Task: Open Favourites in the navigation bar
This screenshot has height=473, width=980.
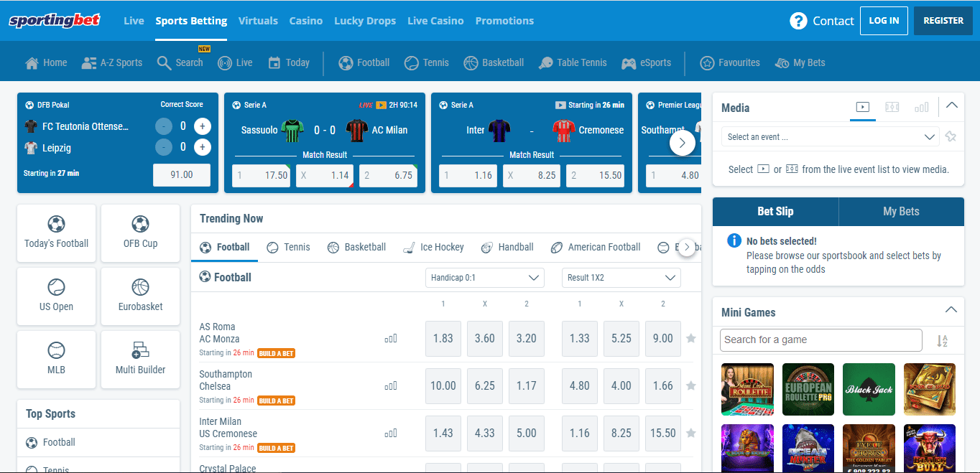Action: [x=729, y=63]
